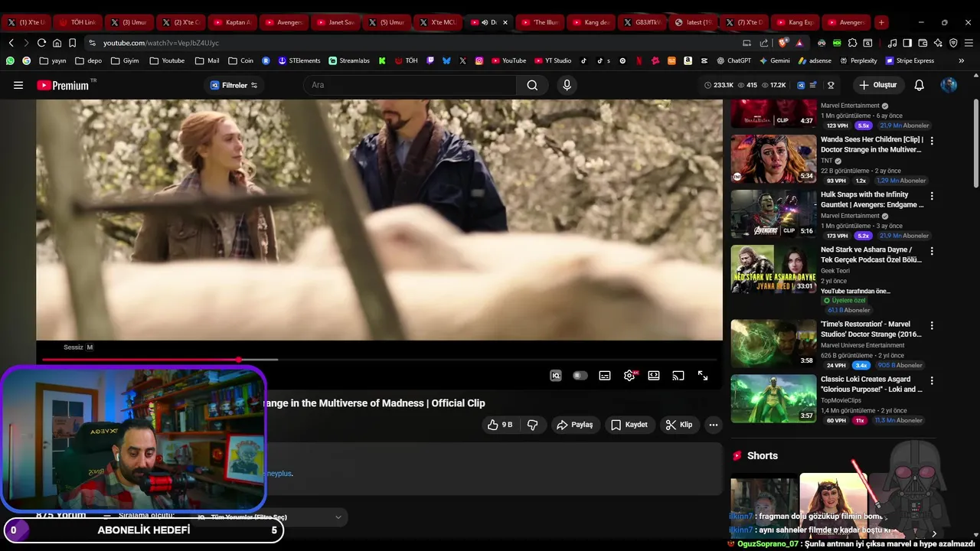Image resolution: width=980 pixels, height=551 pixels.
Task: Open Wanda Sees Her Children thumbnail
Action: tap(773, 158)
